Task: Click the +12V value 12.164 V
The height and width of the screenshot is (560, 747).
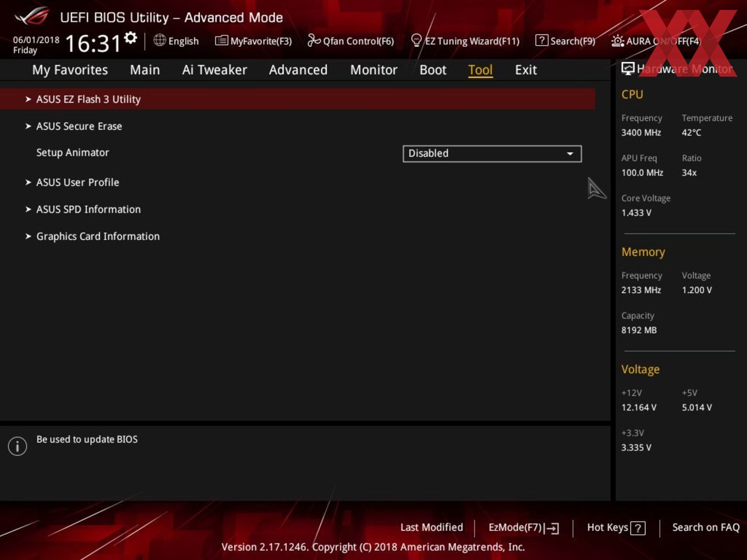Action: [x=639, y=407]
